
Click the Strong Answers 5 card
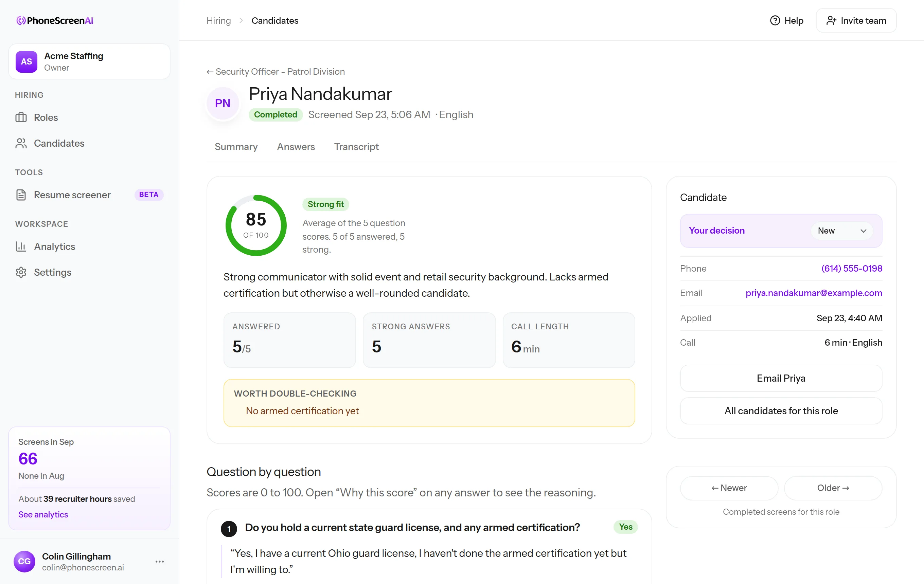coord(429,340)
